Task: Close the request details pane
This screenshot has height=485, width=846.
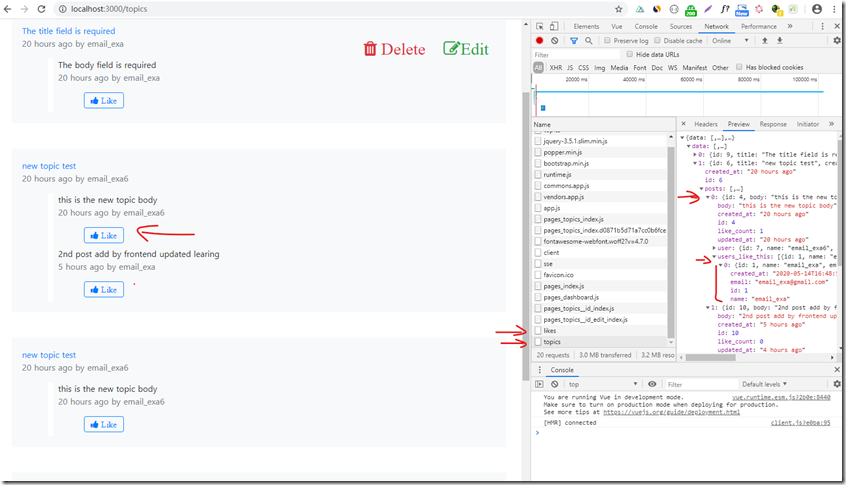Action: pos(684,124)
